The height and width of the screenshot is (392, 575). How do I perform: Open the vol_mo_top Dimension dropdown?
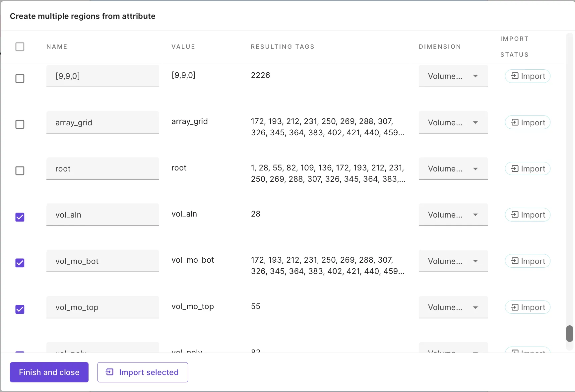coord(453,307)
